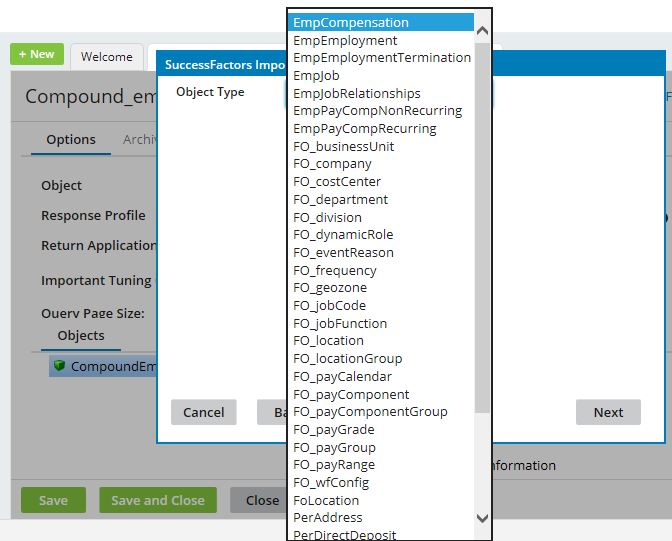Select FO_payRange in the list

pos(381,465)
